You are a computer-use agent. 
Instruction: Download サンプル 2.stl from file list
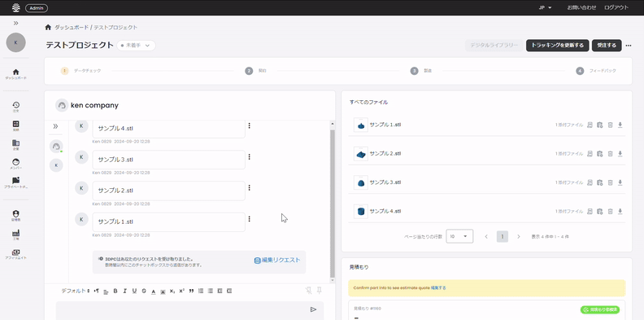[x=620, y=154]
